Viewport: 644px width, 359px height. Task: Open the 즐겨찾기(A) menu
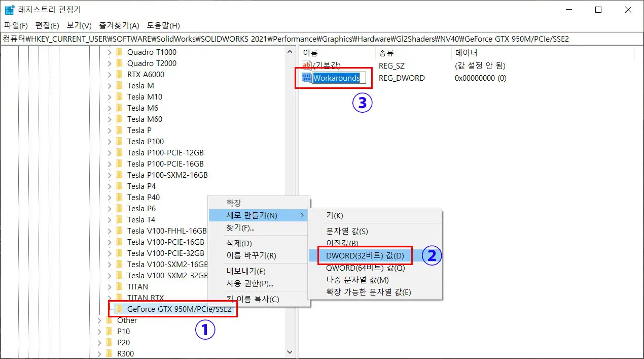point(119,25)
